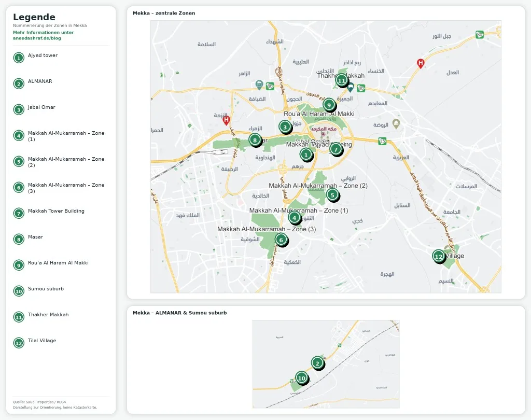Click legend number 1 Ajyad tower badge

pos(19,58)
